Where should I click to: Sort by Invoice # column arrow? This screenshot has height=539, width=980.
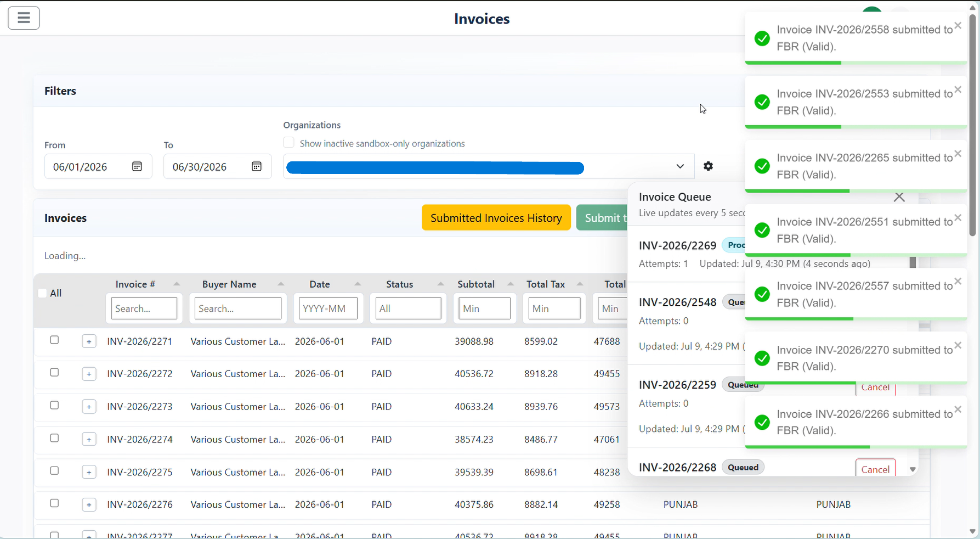(177, 284)
